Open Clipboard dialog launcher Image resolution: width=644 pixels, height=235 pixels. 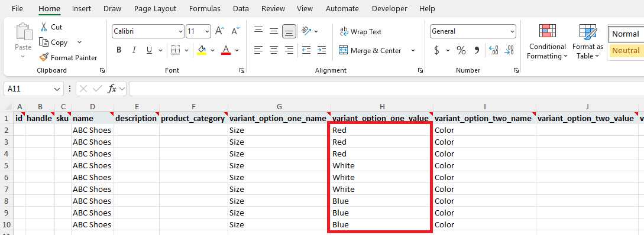click(102, 70)
